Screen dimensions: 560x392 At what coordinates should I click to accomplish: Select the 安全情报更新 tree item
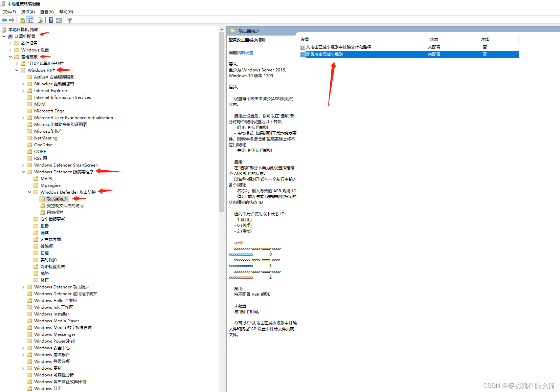[53, 219]
